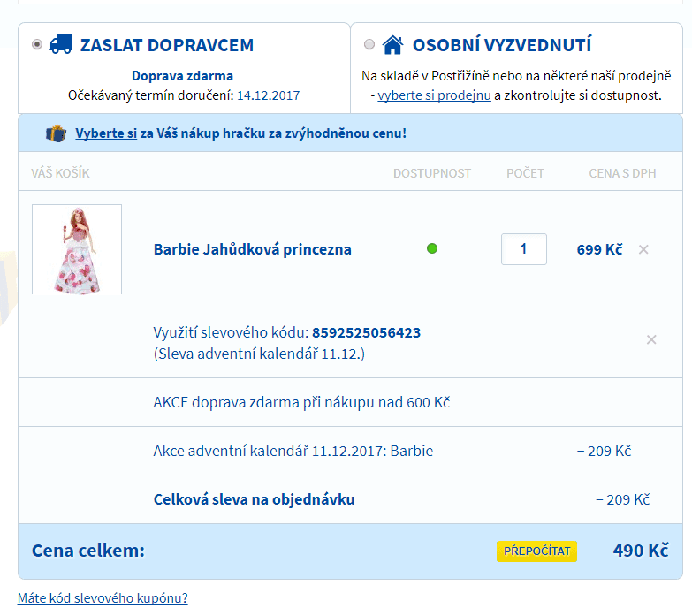Screen dimensions: 692x616
Task: Click the POČET column header
Action: pos(525,173)
